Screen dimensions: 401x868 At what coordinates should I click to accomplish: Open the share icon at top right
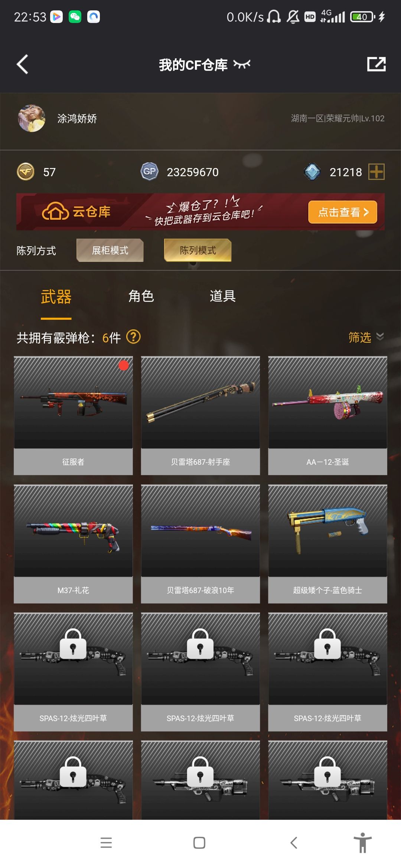click(376, 64)
